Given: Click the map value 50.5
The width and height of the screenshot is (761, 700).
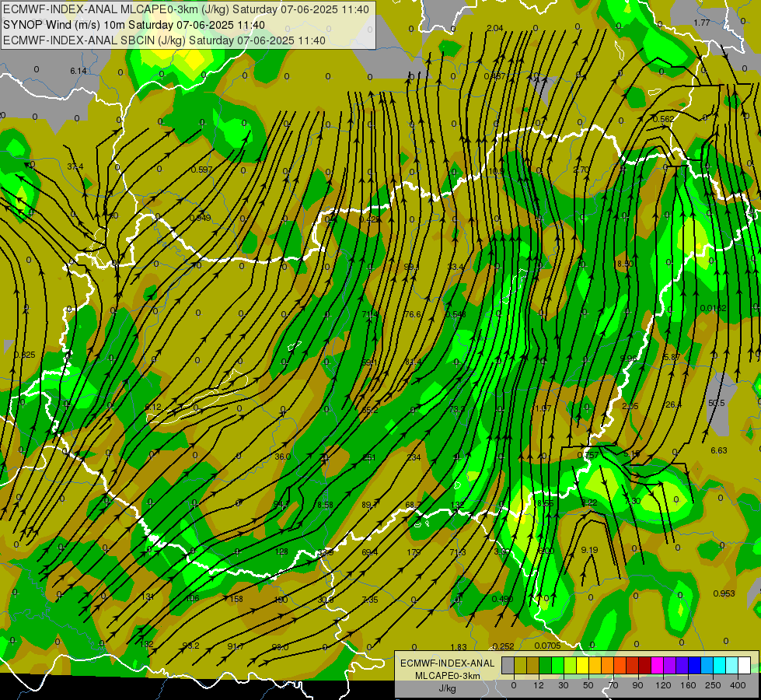Looking at the screenshot, I should click(717, 403).
